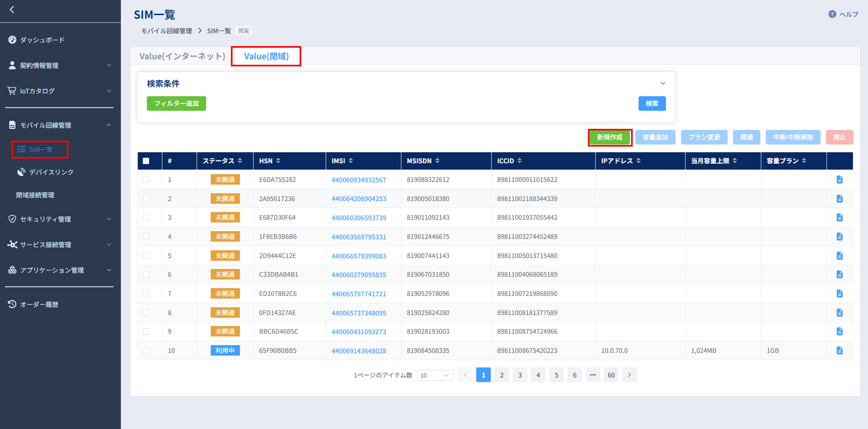
Task: Open the document detail icon for row 1
Action: point(839,180)
